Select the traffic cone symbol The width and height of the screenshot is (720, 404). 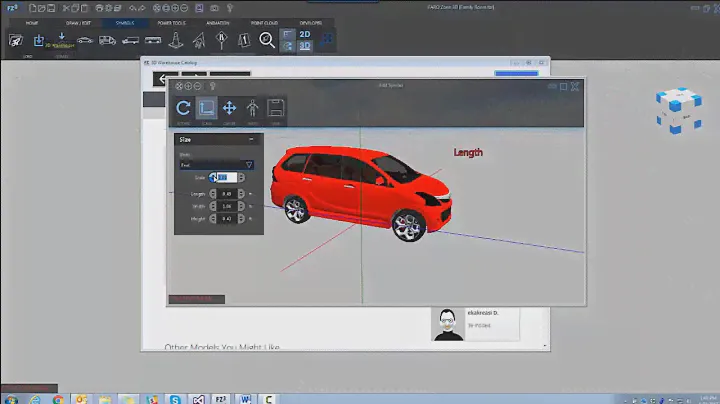click(x=176, y=40)
